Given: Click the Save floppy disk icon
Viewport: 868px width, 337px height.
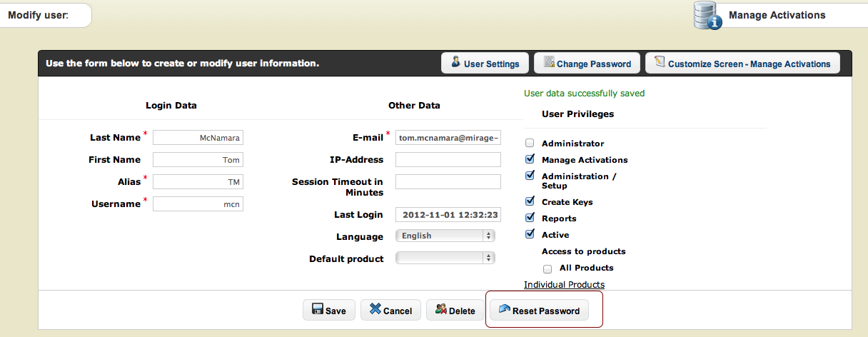Looking at the screenshot, I should [x=317, y=310].
